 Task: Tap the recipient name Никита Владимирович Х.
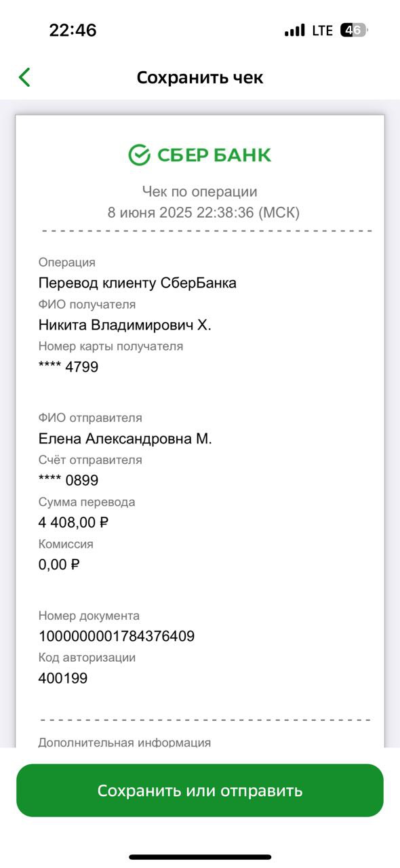coord(125,325)
